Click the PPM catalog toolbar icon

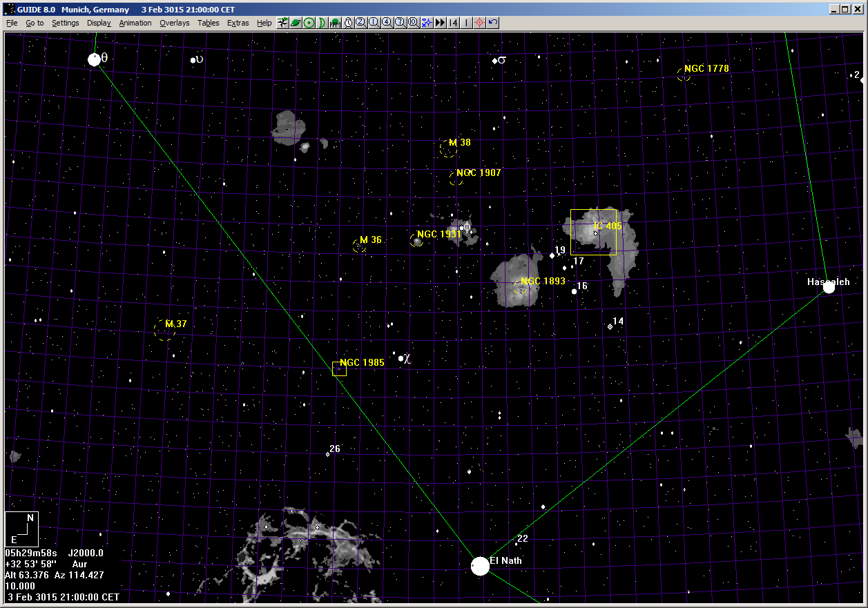click(x=335, y=22)
